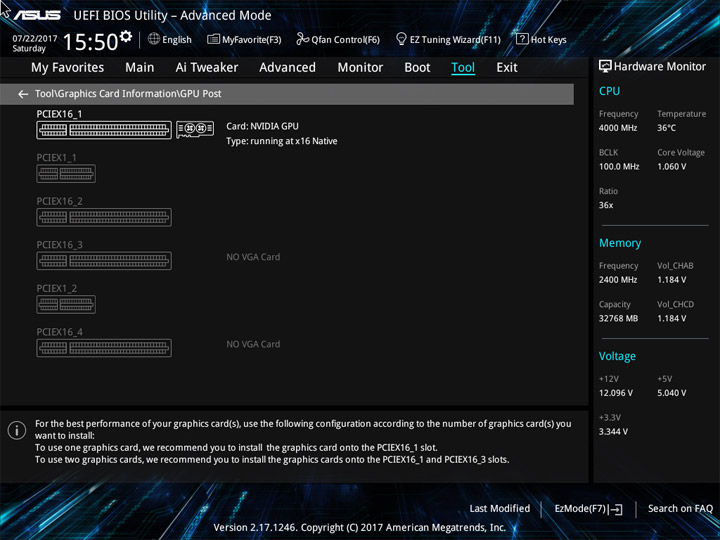
Task: Switch to EzMode(F7)
Action: [x=588, y=509]
